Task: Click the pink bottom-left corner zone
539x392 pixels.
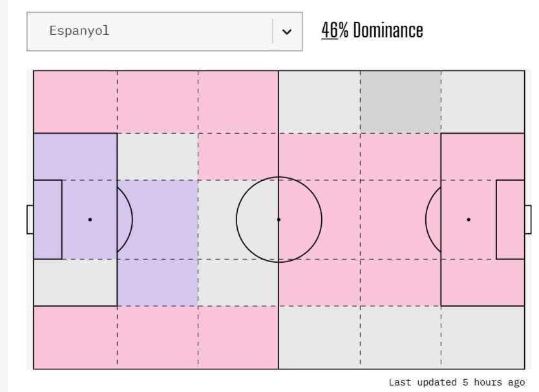Action: (75, 337)
